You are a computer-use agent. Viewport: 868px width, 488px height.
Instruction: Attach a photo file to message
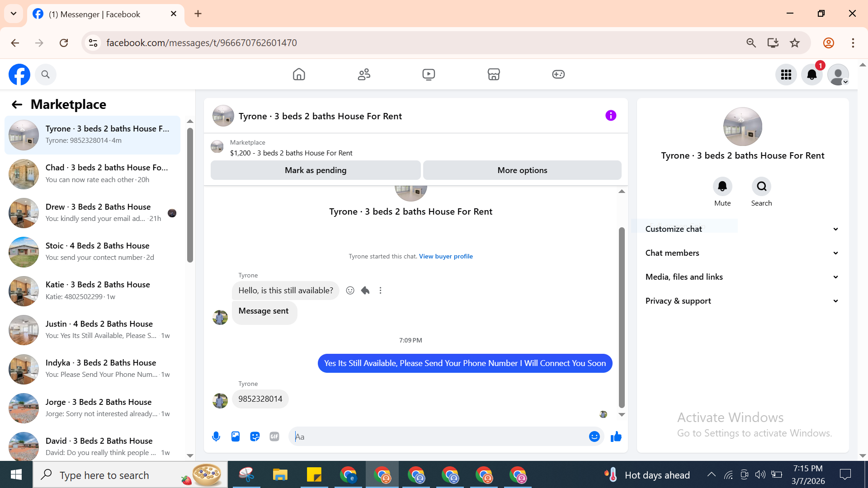coord(236,436)
